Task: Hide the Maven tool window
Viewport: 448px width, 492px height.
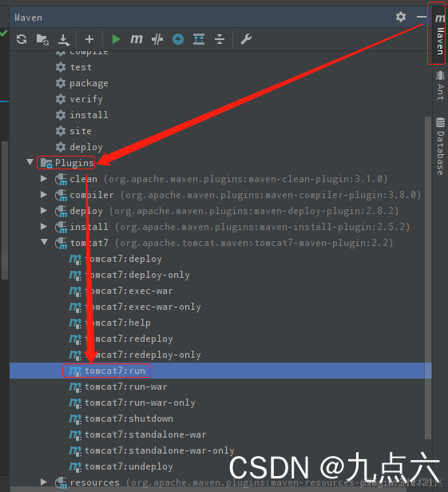Action: pyautogui.click(x=422, y=17)
